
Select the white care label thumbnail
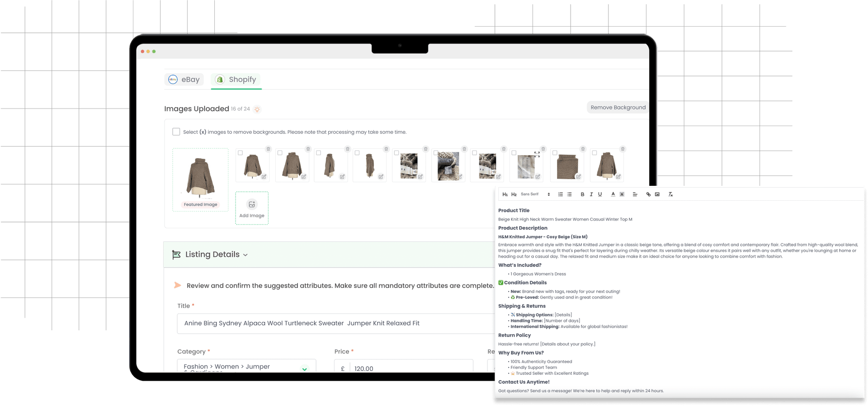click(526, 165)
